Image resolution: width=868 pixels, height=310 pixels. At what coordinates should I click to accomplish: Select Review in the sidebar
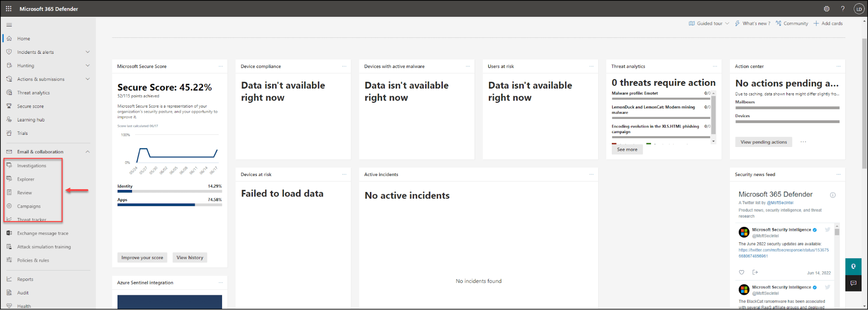(24, 193)
